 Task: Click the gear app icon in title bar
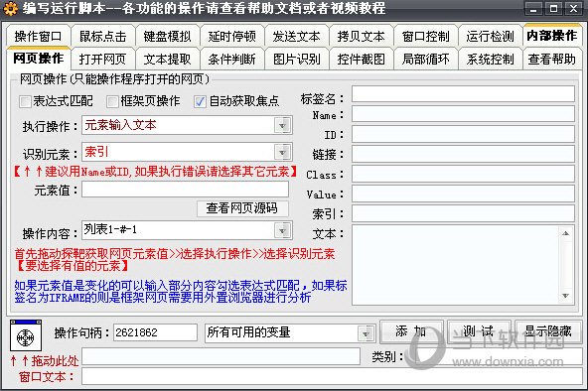[10, 9]
